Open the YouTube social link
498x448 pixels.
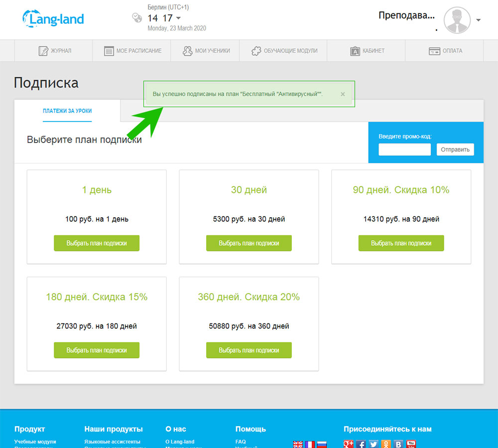pos(411,444)
